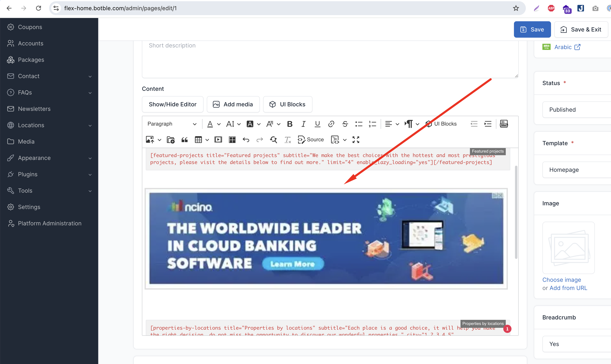Insert HTML embed block

point(504,124)
